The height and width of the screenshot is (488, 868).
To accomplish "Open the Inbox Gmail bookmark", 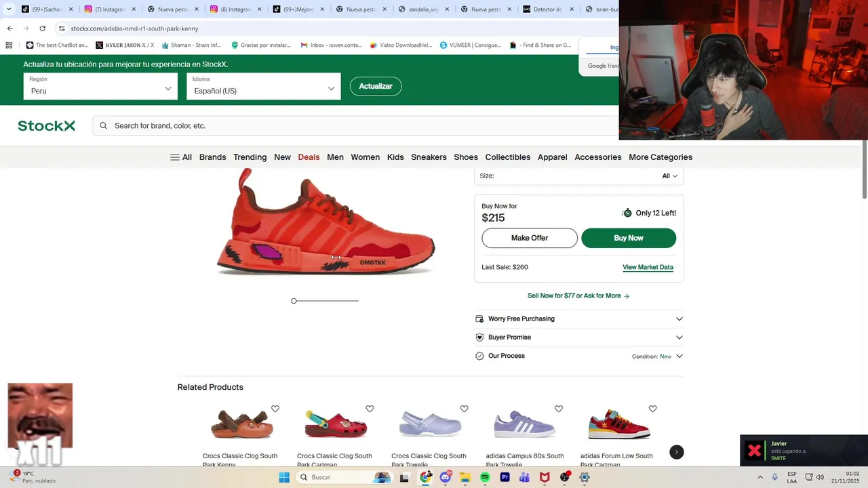I will [x=331, y=45].
